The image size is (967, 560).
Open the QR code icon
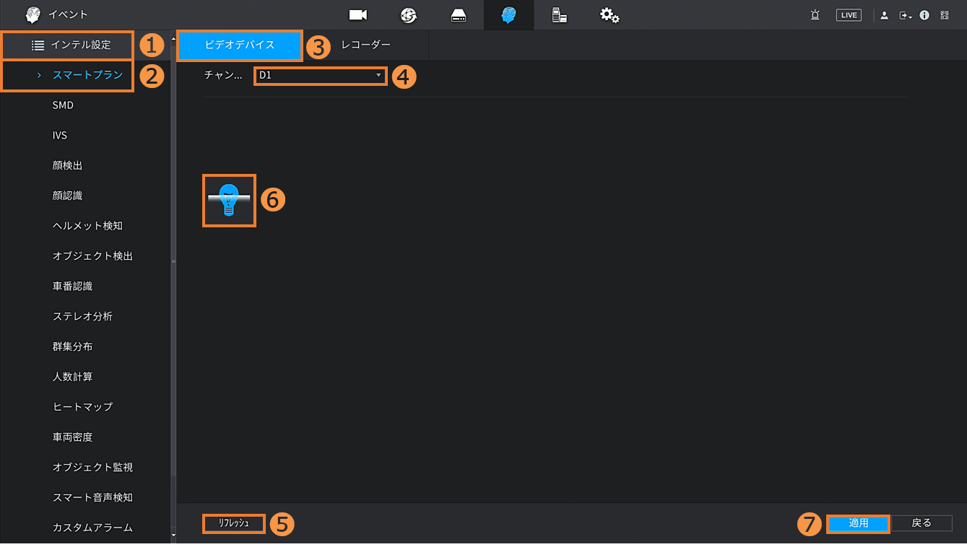pyautogui.click(x=945, y=15)
